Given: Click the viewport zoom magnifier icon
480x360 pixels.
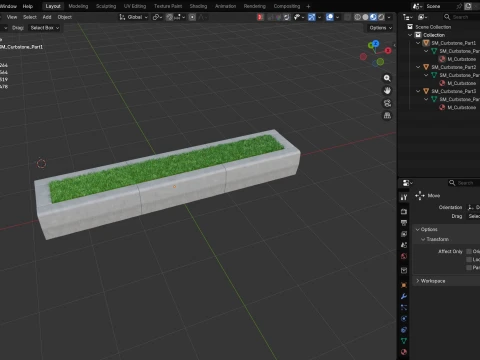Looking at the screenshot, I should coord(387,78).
